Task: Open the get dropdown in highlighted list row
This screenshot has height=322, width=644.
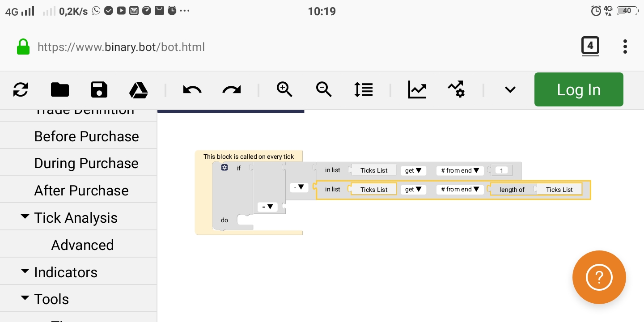Action: tap(413, 190)
